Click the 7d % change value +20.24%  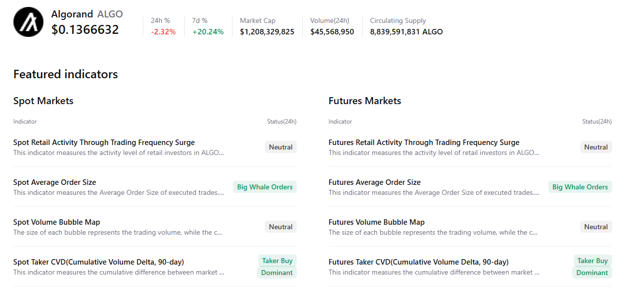208,32
